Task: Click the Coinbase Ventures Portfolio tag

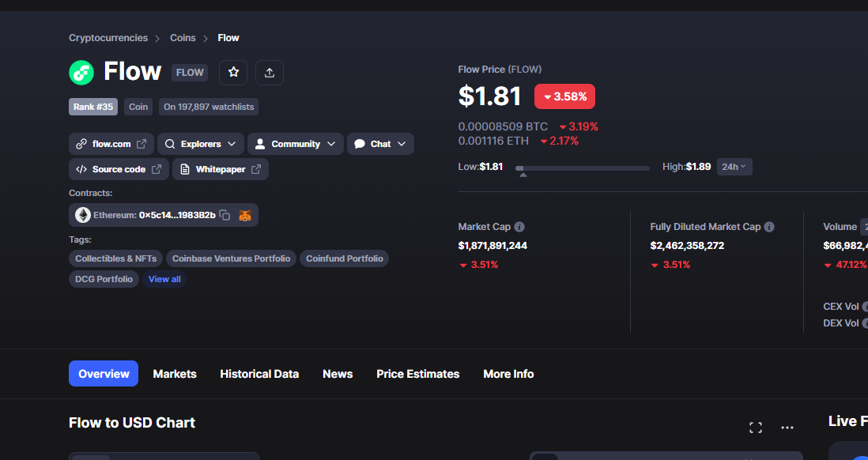Action: (x=231, y=258)
